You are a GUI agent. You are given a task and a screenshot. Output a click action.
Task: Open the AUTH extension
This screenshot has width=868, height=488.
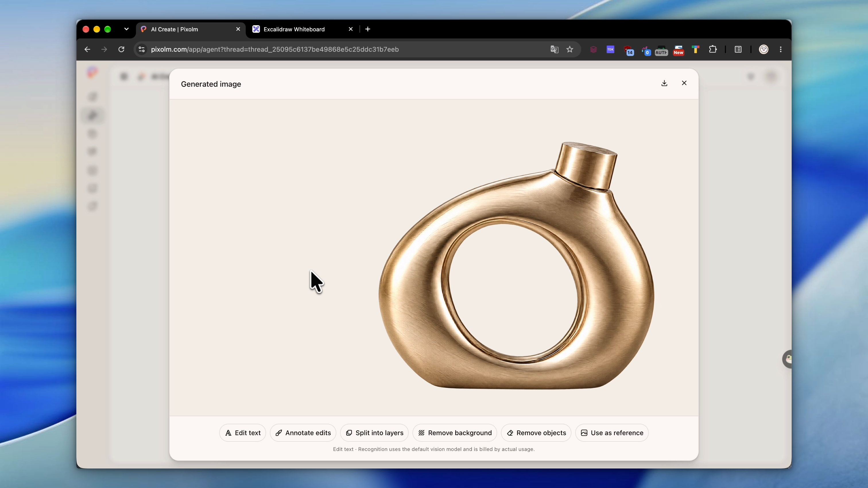pyautogui.click(x=661, y=50)
